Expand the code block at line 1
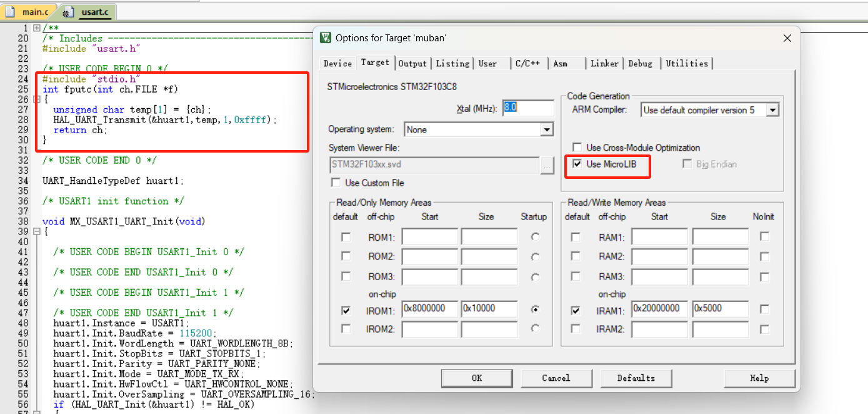 point(36,28)
